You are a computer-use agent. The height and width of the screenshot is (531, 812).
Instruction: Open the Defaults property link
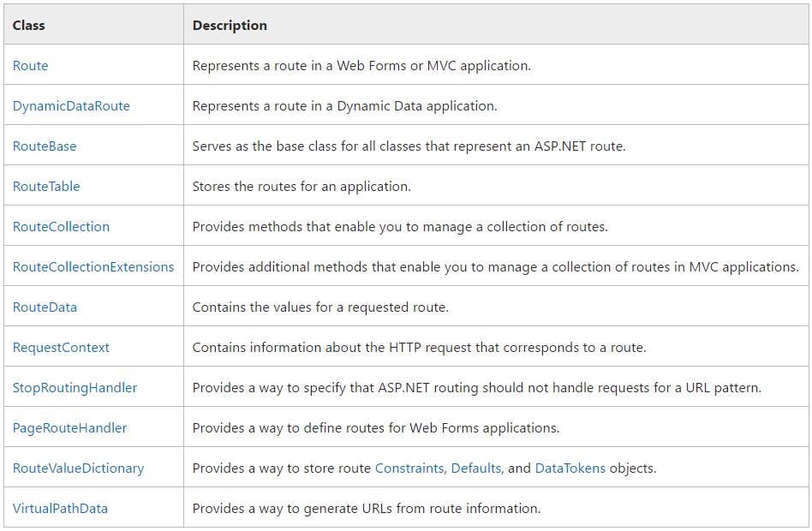pyautogui.click(x=478, y=468)
